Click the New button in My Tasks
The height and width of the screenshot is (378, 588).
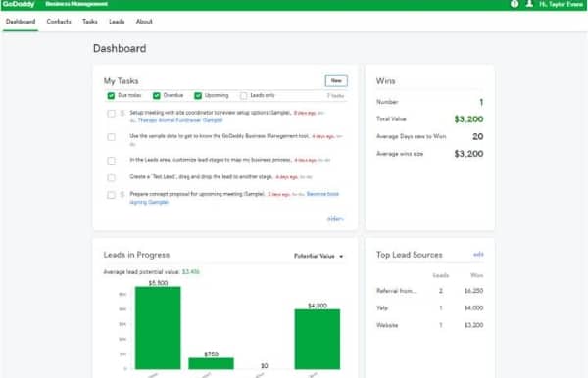(336, 81)
